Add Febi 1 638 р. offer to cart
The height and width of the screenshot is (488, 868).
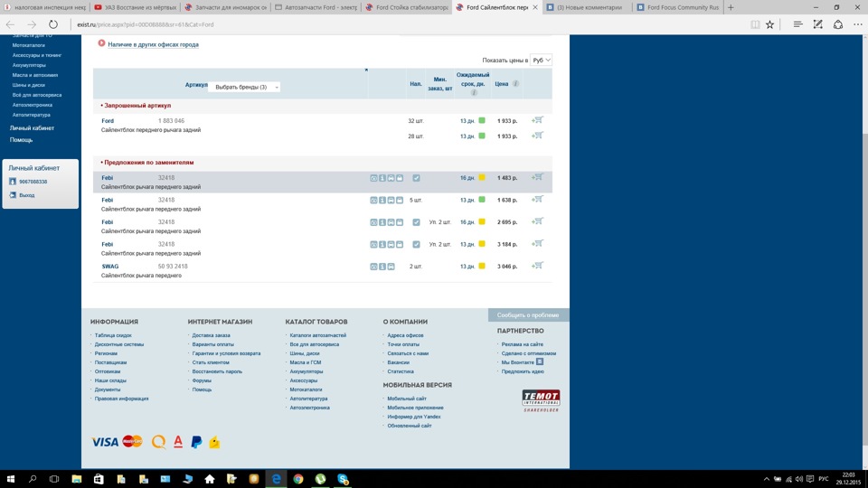point(537,199)
